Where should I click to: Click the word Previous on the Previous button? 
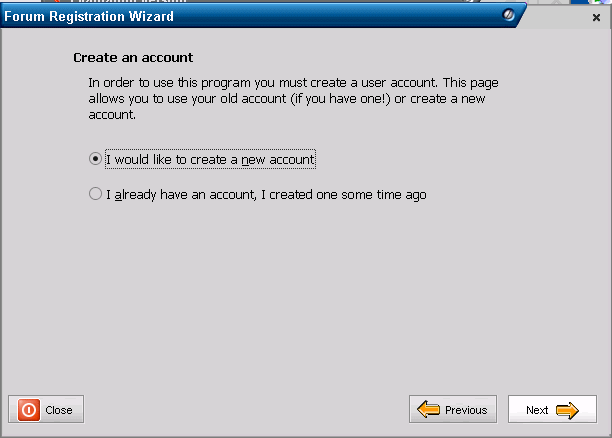(466, 410)
